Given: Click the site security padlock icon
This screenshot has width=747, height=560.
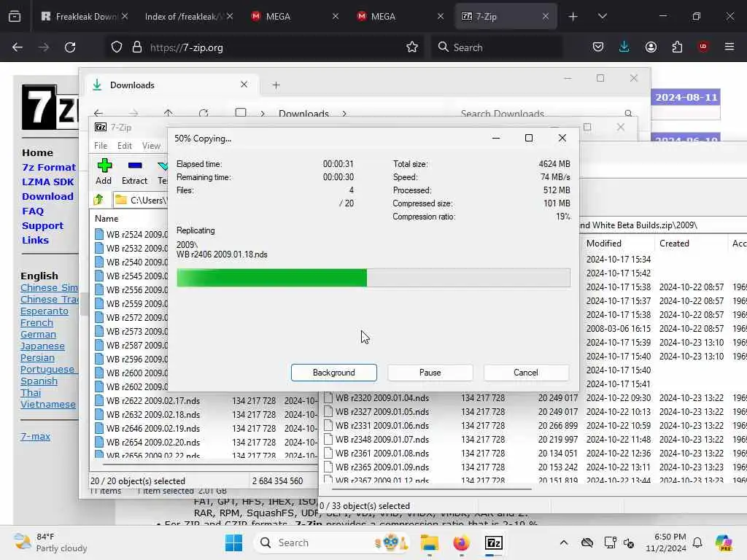Looking at the screenshot, I should [137, 47].
